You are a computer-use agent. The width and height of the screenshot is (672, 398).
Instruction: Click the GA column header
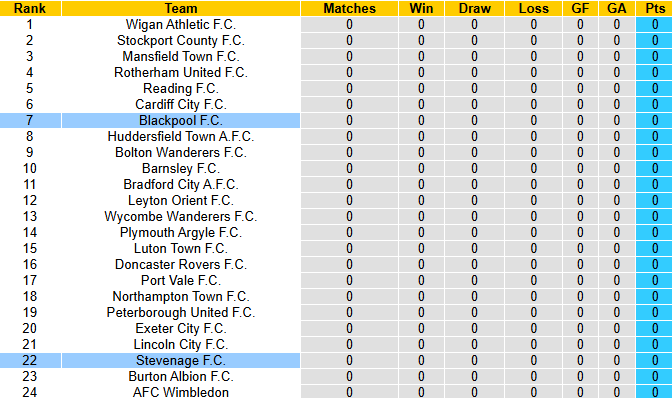click(617, 9)
